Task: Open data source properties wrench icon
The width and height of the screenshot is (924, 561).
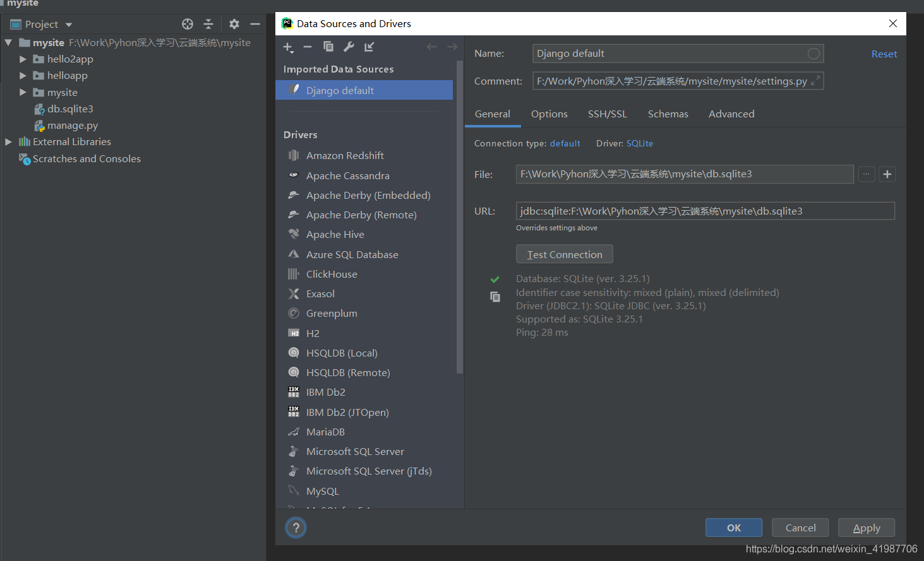Action: point(349,47)
